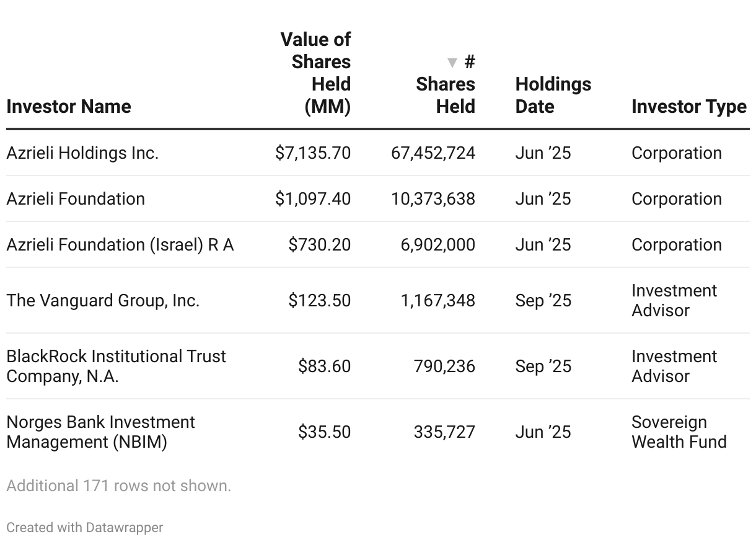Select the Azrieli Holdings Inc. row name

pos(82,153)
